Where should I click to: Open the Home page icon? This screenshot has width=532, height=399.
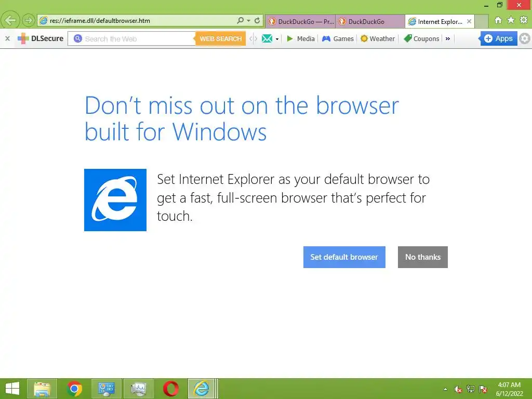pyautogui.click(x=498, y=20)
